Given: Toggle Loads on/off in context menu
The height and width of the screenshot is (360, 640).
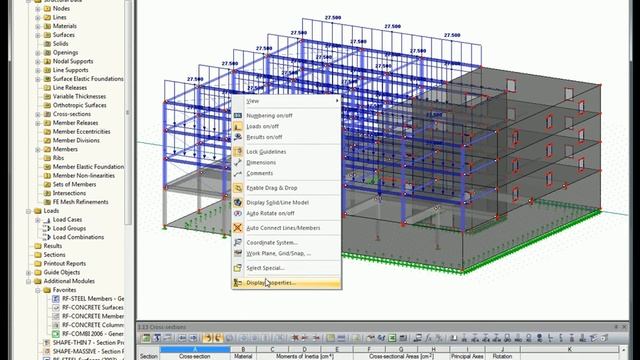Looking at the screenshot, I should (287, 127).
